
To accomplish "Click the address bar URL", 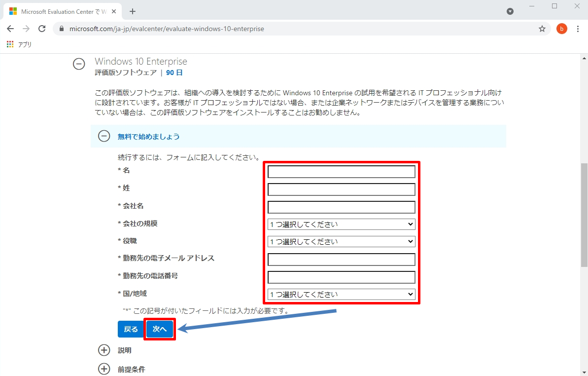I will (167, 29).
